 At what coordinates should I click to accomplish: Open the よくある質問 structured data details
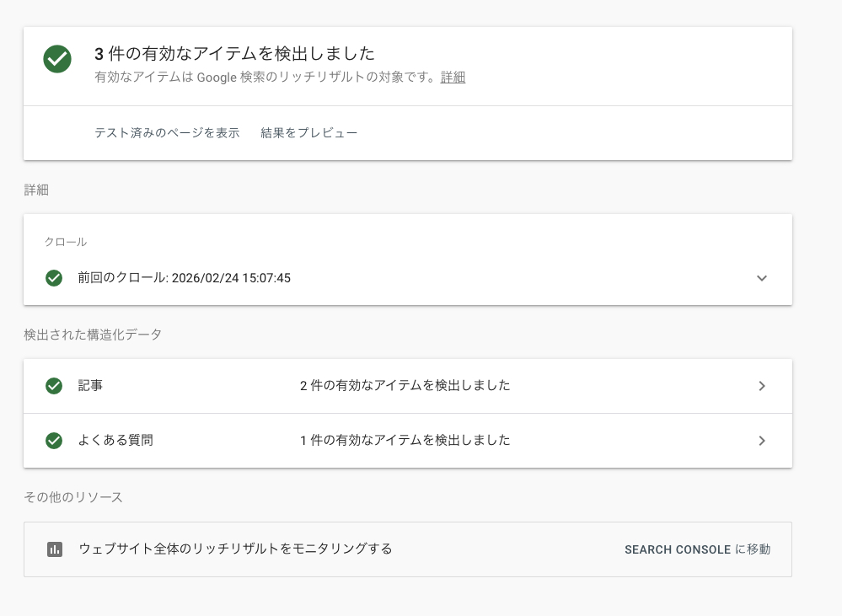point(761,440)
